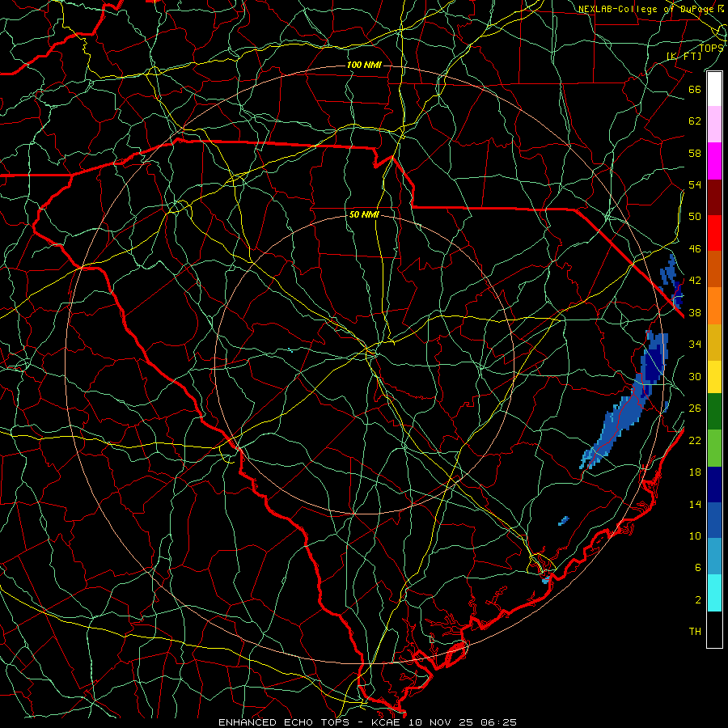Click the tiny echo near the coastal city

tap(546, 579)
